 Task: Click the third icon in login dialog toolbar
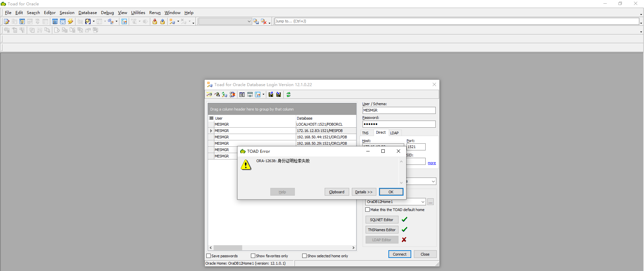coord(225,94)
